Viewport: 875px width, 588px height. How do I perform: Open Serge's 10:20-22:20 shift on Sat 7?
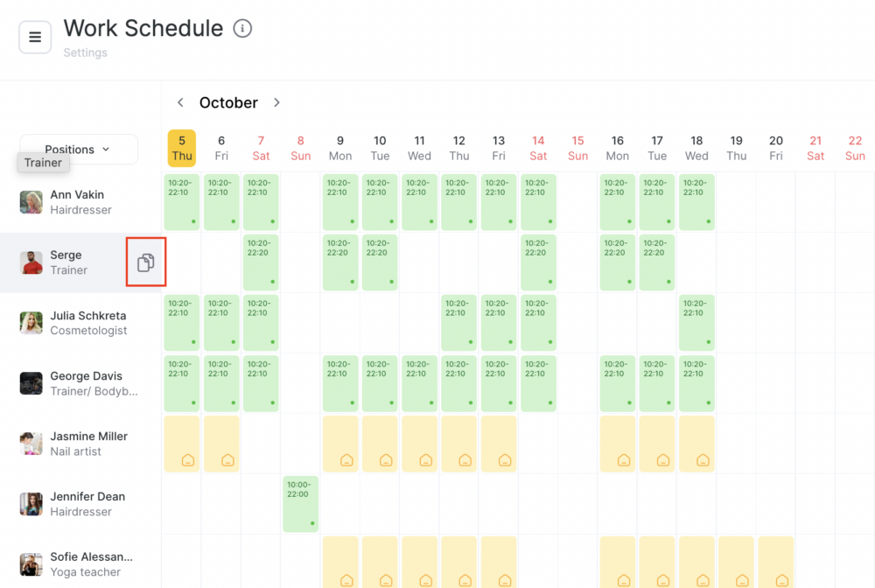coord(261,262)
